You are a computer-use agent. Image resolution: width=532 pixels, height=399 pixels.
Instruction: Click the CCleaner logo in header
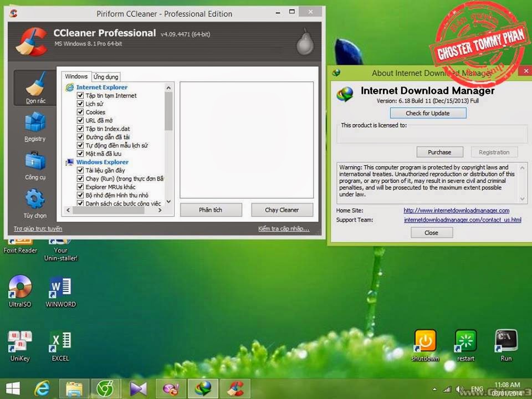pos(31,42)
